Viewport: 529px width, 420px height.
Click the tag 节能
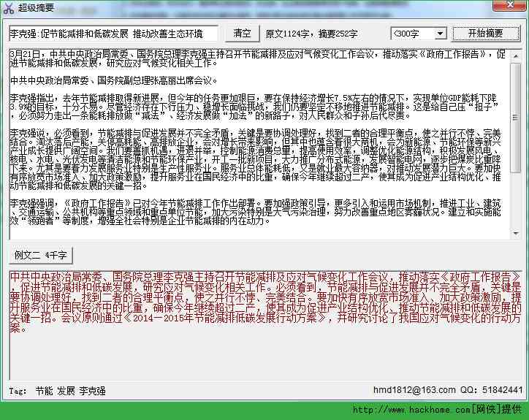44,391
